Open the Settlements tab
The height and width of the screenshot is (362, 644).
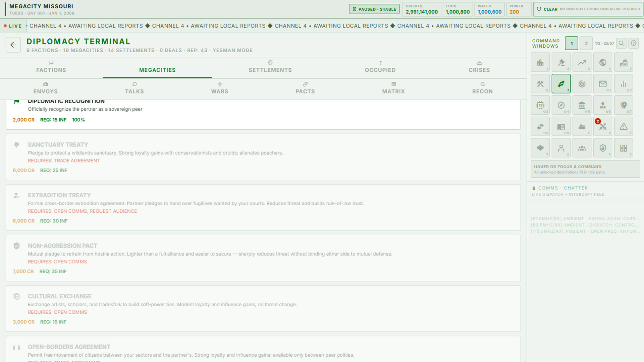coord(270,67)
